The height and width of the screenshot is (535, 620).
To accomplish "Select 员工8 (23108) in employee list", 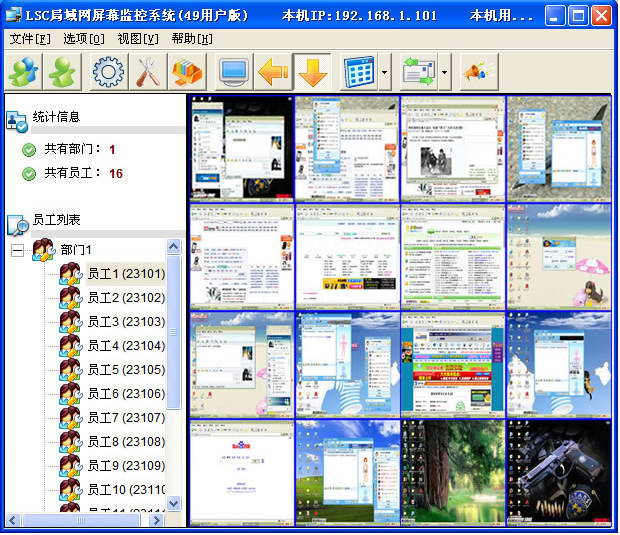I will coord(126,441).
